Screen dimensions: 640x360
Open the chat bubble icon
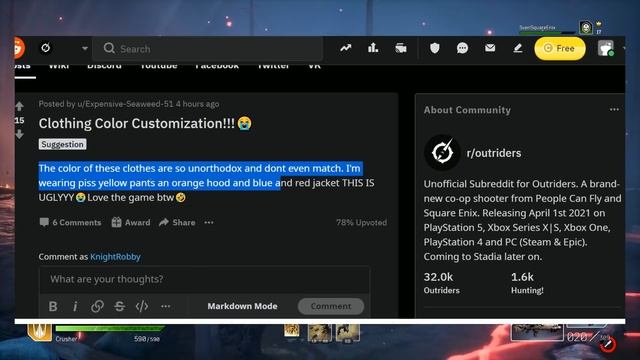[462, 48]
